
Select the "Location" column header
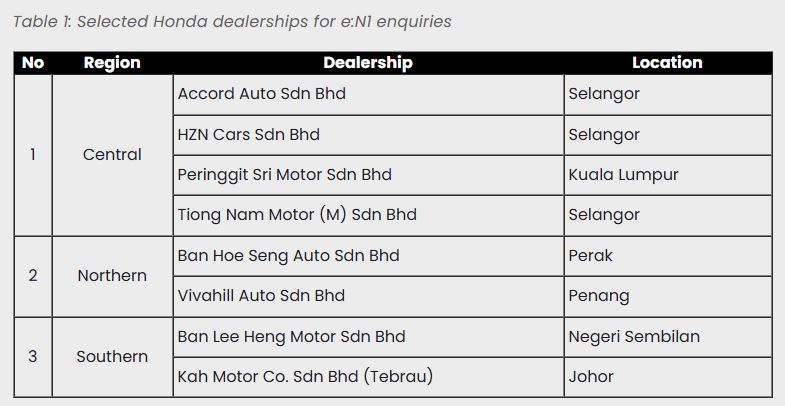click(x=667, y=62)
